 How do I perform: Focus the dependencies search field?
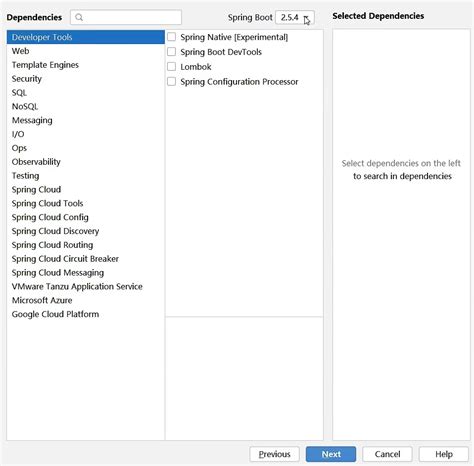pyautogui.click(x=126, y=17)
